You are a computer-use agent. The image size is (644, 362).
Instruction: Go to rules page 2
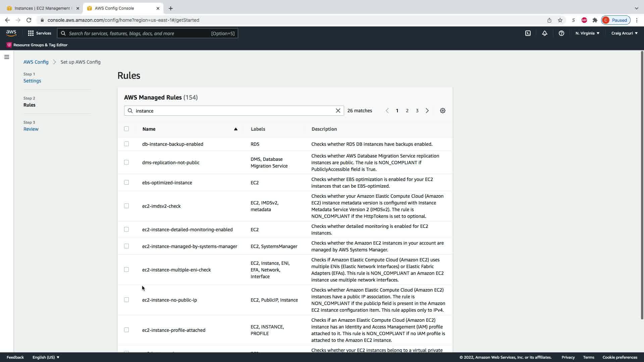pyautogui.click(x=407, y=111)
